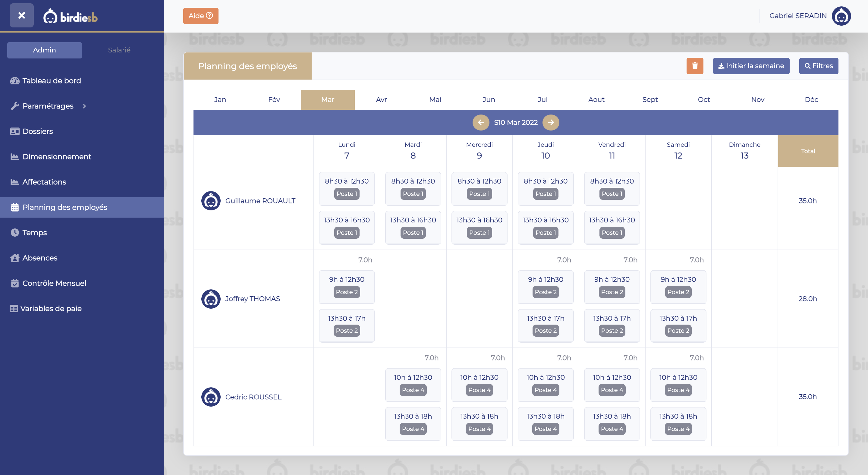
Task: Open Absences in the sidebar
Action: [x=40, y=258]
